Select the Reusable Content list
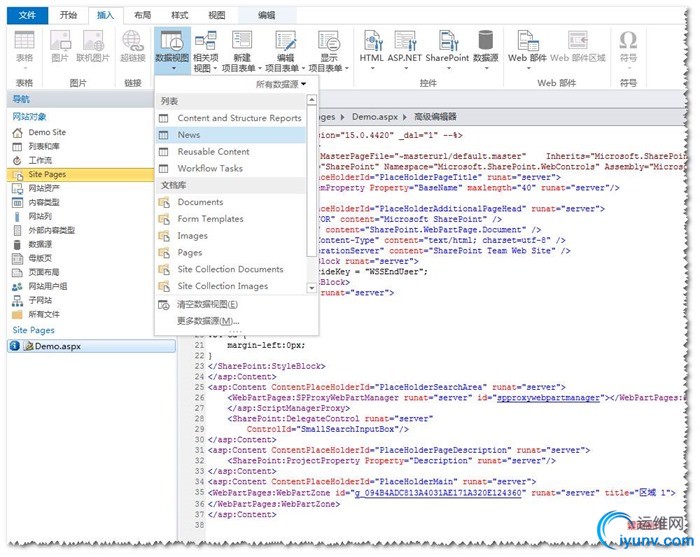The width and height of the screenshot is (700, 557). click(x=231, y=152)
